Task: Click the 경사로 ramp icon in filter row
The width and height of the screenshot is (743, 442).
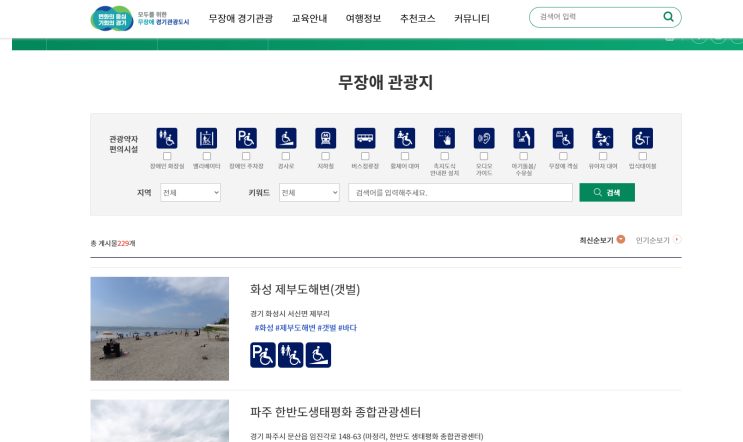Action: coord(286,138)
